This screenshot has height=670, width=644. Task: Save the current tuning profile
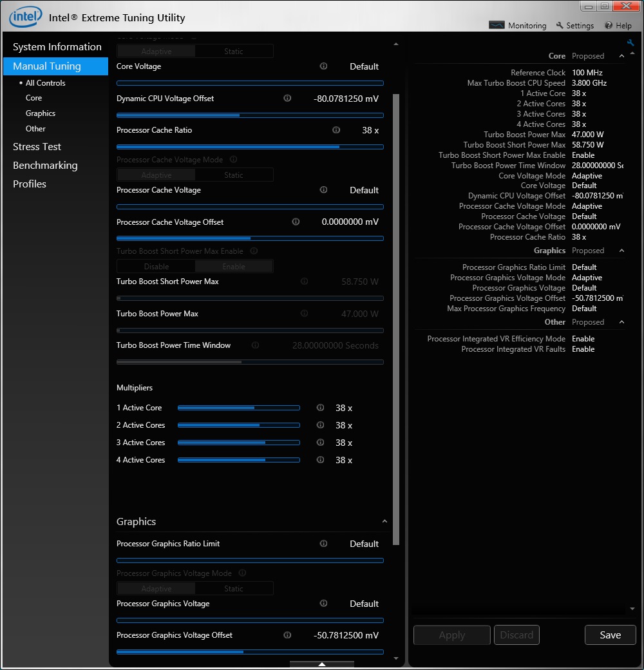(x=611, y=635)
